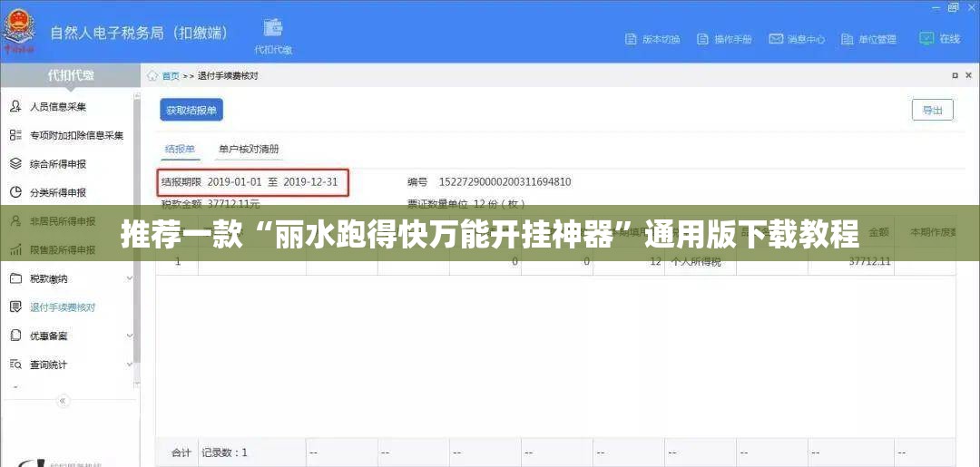Switch to the 单户核对清册 tab
The width and height of the screenshot is (980, 467).
[249, 150]
